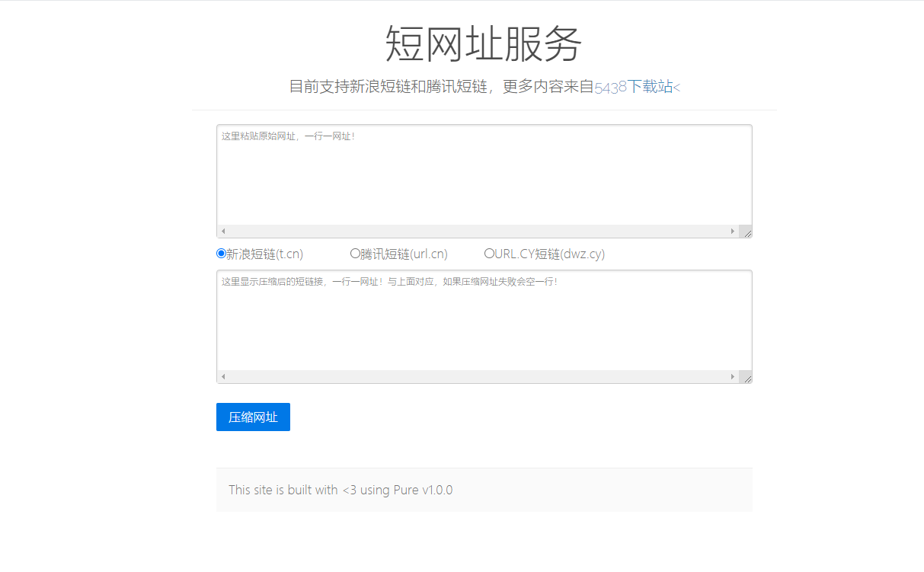Select the 新浪短链(t.cn) radio button
Screen dimensions: 924x572
[220, 253]
